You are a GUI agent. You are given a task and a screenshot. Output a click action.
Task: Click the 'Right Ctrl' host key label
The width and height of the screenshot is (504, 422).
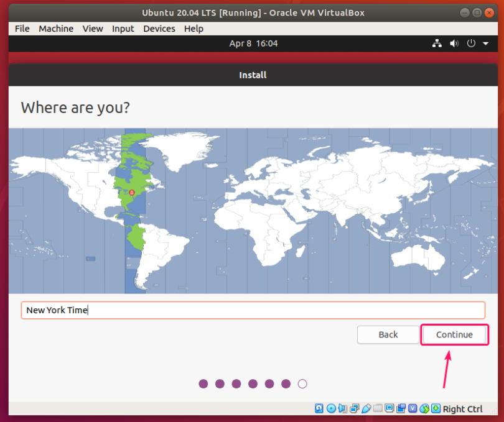click(x=462, y=409)
